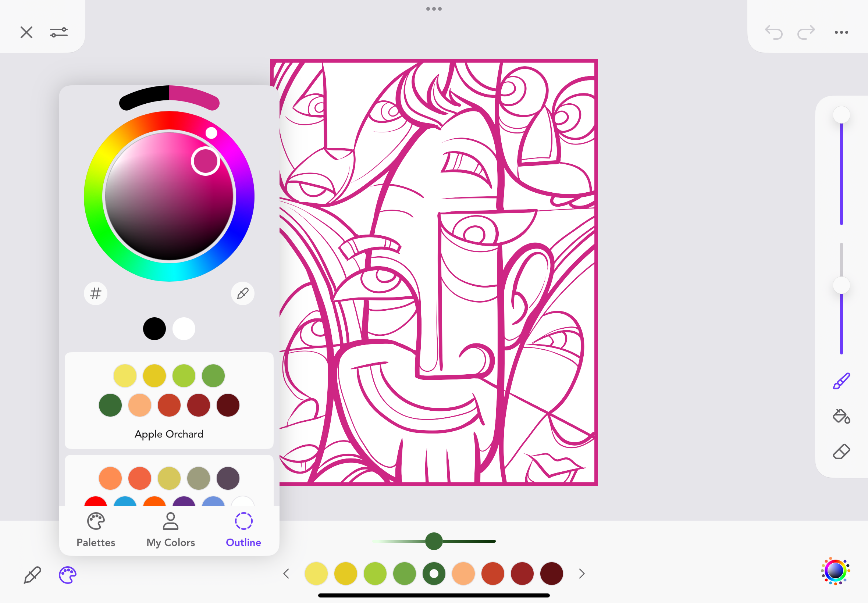This screenshot has width=868, height=603.
Task: Activate the bottom-left eyedropper tool
Action: coord(32,575)
